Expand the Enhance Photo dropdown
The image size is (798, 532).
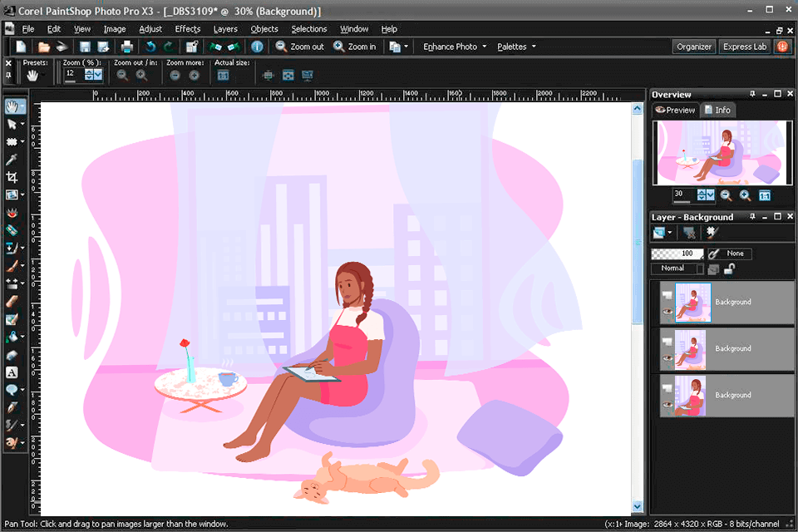455,47
